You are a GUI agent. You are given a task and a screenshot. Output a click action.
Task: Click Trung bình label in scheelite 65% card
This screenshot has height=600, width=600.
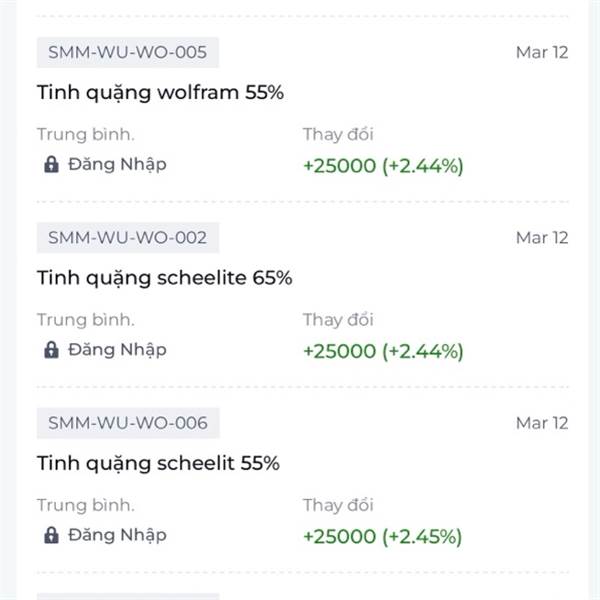tap(86, 320)
